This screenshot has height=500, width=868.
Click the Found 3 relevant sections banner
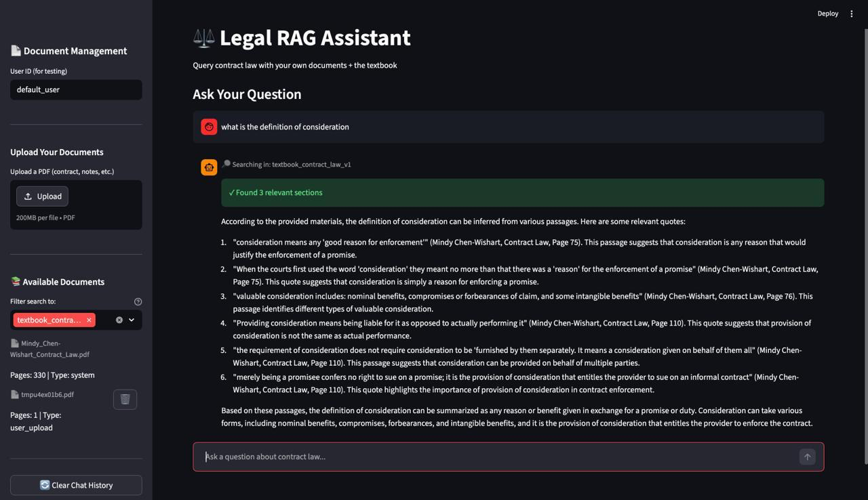pyautogui.click(x=522, y=192)
